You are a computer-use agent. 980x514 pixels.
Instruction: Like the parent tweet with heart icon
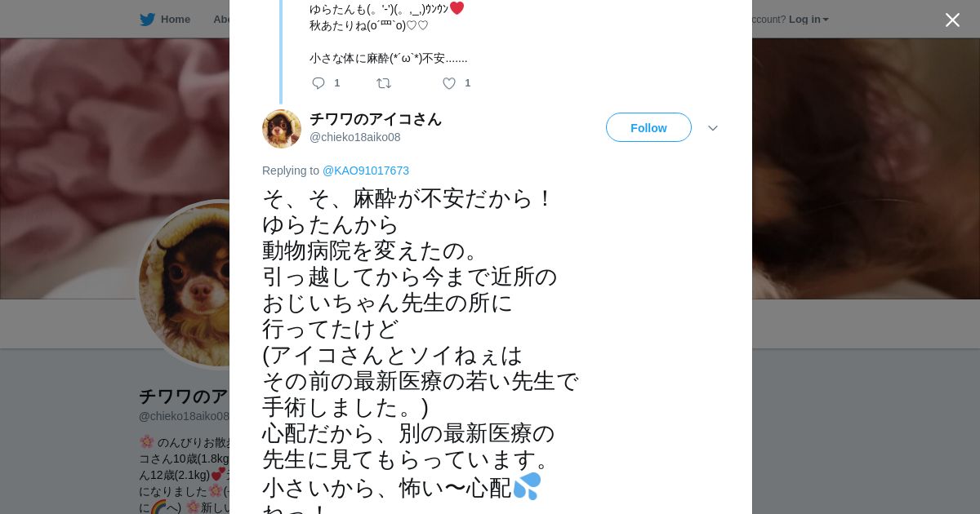449,83
